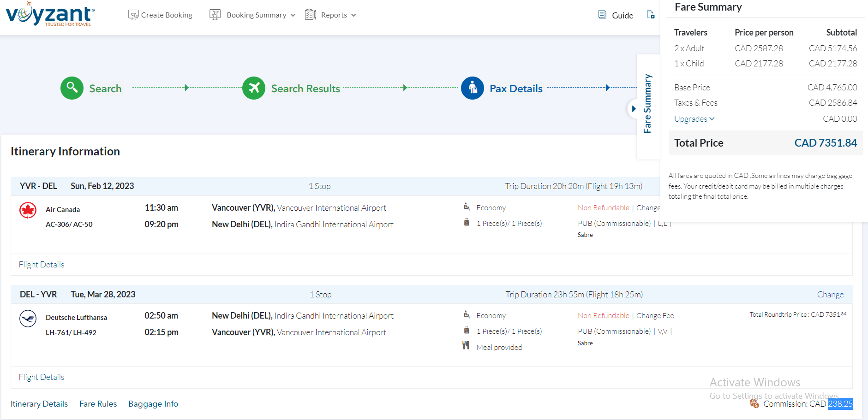
Task: Expand the Upgrades section in Fare Summary
Action: [694, 119]
